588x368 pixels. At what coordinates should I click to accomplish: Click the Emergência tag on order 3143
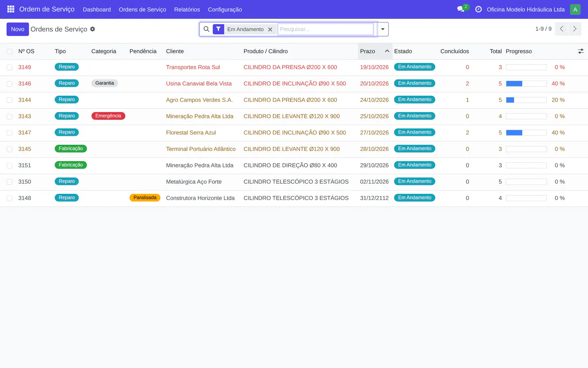[108, 116]
